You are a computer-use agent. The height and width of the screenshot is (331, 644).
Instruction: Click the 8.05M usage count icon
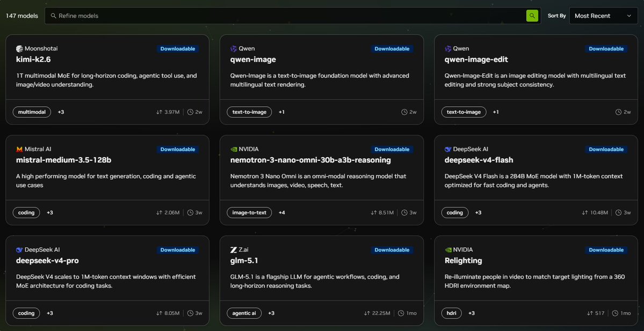[x=160, y=313]
